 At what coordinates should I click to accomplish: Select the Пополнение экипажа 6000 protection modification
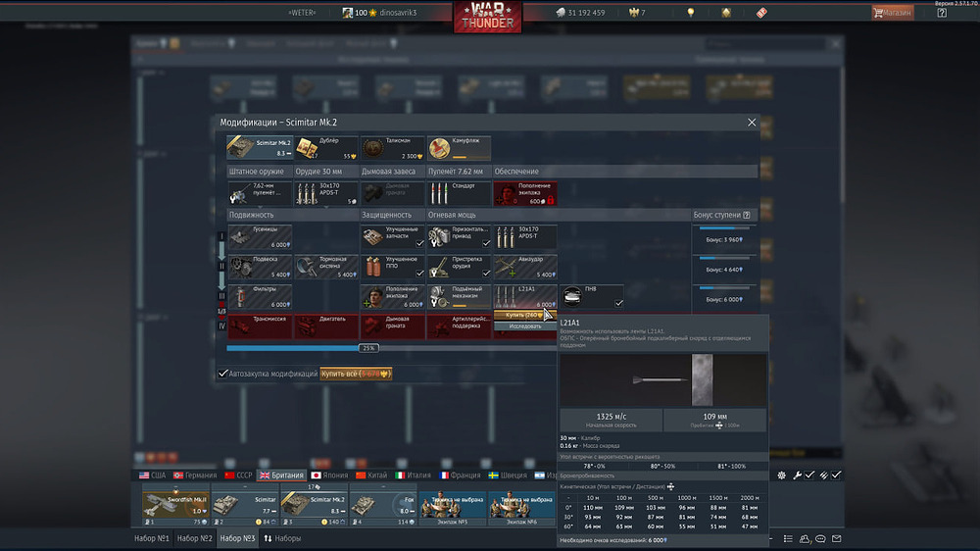coord(392,297)
